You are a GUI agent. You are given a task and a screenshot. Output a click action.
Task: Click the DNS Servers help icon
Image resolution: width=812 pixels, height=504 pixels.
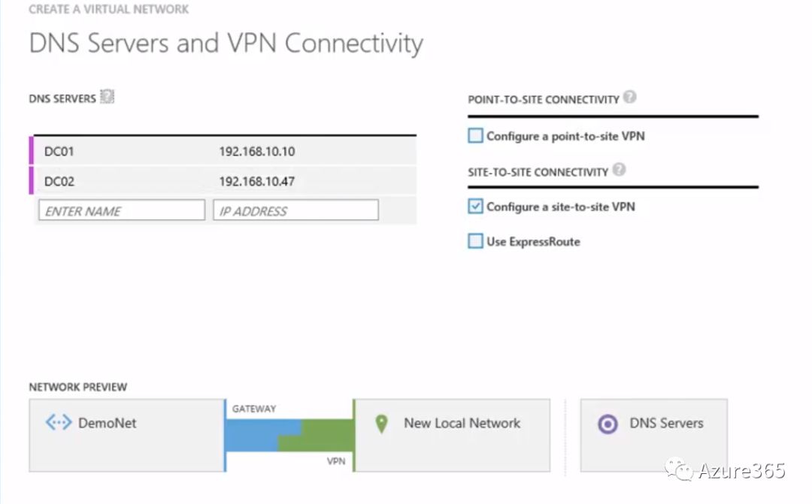(108, 97)
